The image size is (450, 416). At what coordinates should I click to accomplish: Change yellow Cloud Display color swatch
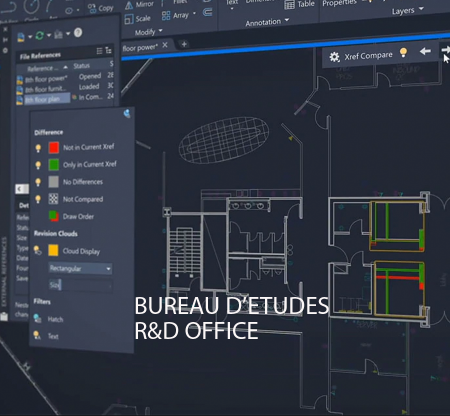[53, 250]
